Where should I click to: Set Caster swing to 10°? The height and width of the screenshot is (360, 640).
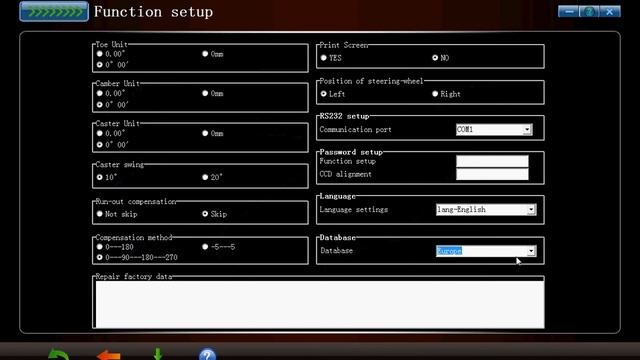100,177
